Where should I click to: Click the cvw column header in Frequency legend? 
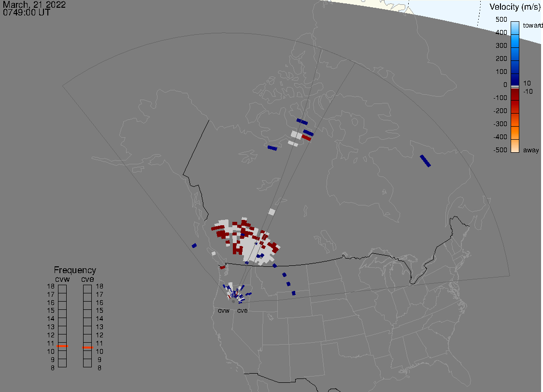click(62, 279)
